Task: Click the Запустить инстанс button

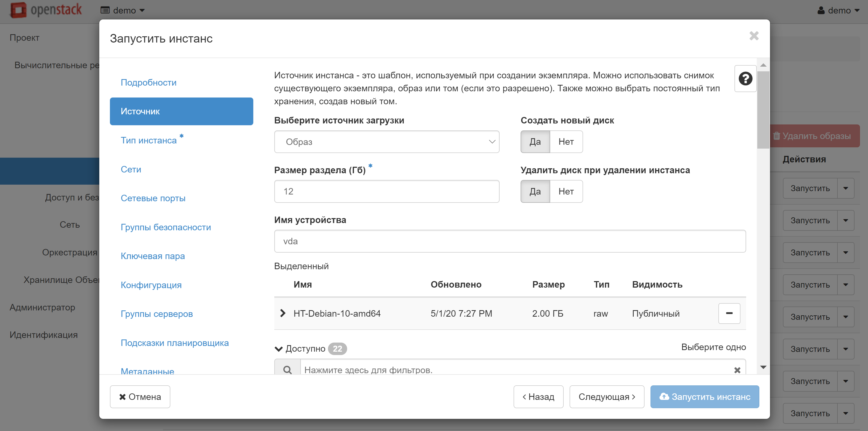Action: (705, 397)
